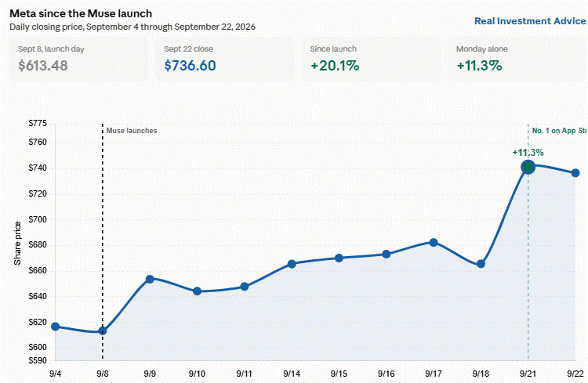Image resolution: width=588 pixels, height=383 pixels.
Task: Click the $590 y-axis label
Action: coord(38,360)
